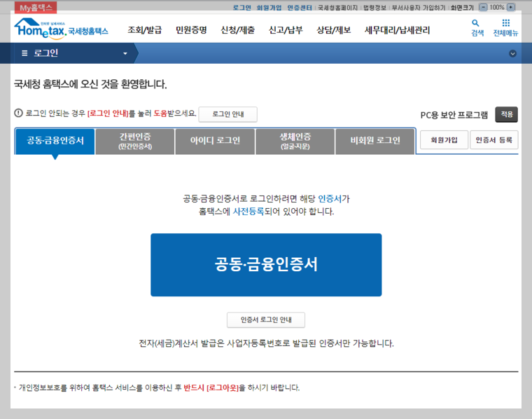The height and width of the screenshot is (419, 532).
Task: Select the 비회원 로그인 tab
Action: coord(375,142)
